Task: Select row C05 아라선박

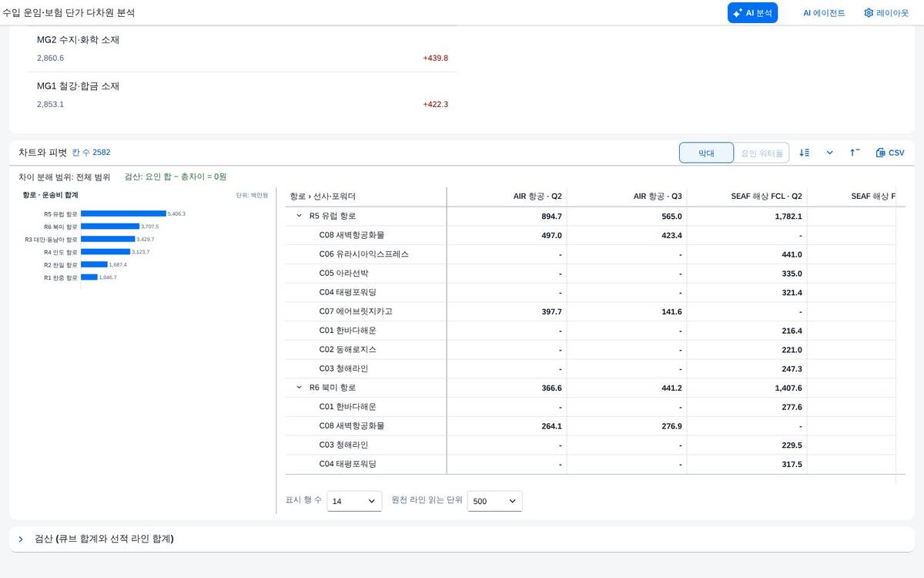Action: click(590, 274)
